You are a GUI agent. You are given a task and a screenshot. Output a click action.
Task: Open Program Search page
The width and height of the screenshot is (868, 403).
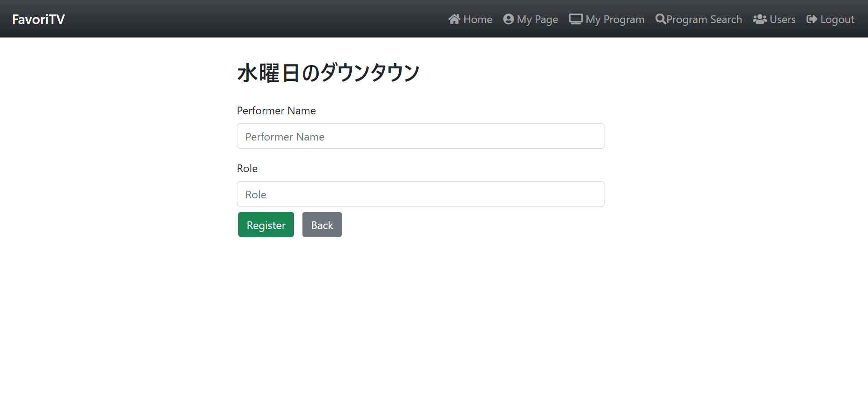point(699,19)
